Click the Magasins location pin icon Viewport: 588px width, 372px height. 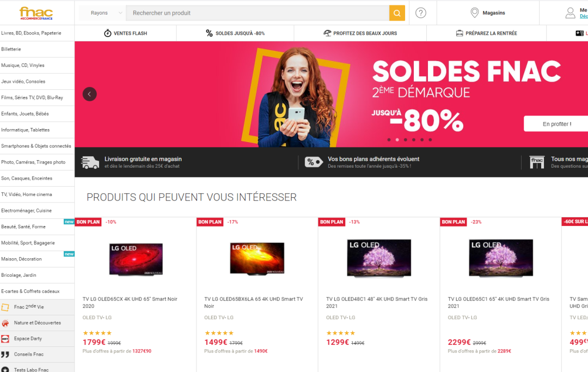coord(474,13)
